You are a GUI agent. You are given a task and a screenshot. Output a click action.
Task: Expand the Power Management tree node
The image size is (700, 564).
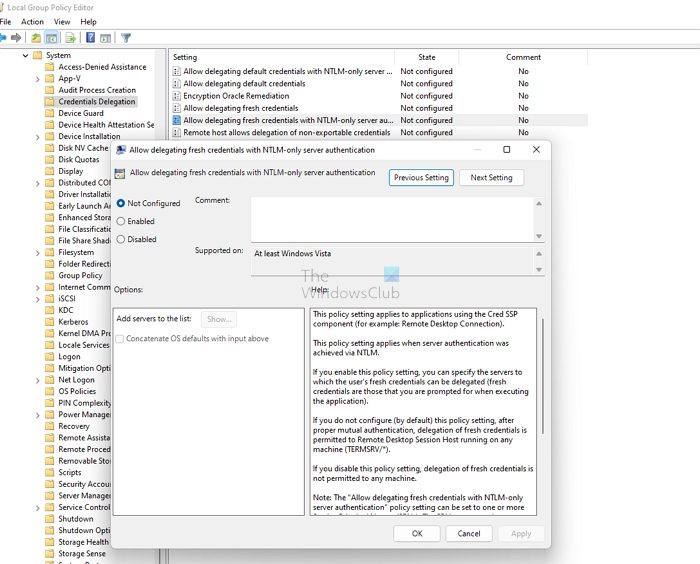pyautogui.click(x=38, y=415)
